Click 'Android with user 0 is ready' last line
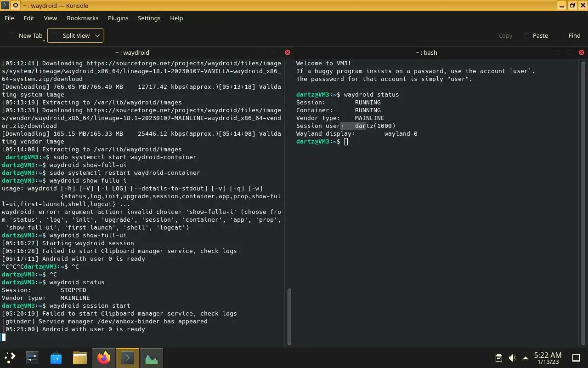The height and width of the screenshot is (368, 588). click(73, 329)
